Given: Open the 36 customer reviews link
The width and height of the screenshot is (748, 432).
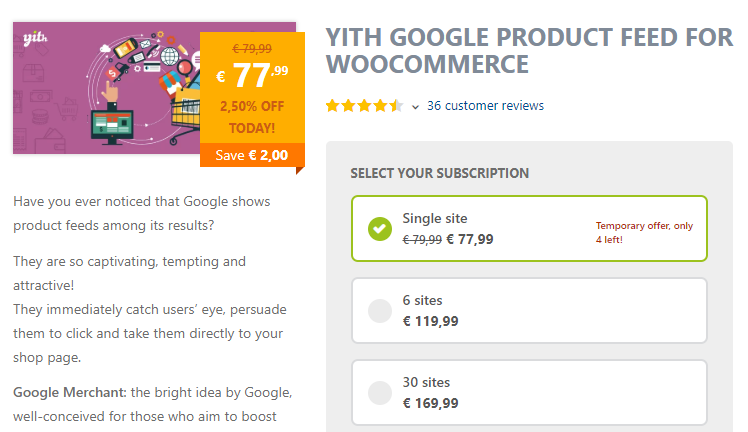Looking at the screenshot, I should click(485, 105).
